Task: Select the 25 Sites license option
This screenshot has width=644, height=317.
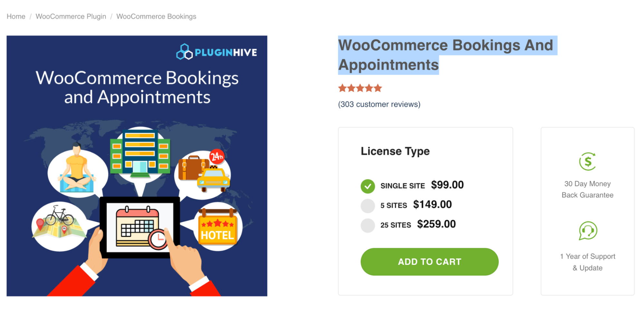Action: click(x=367, y=225)
